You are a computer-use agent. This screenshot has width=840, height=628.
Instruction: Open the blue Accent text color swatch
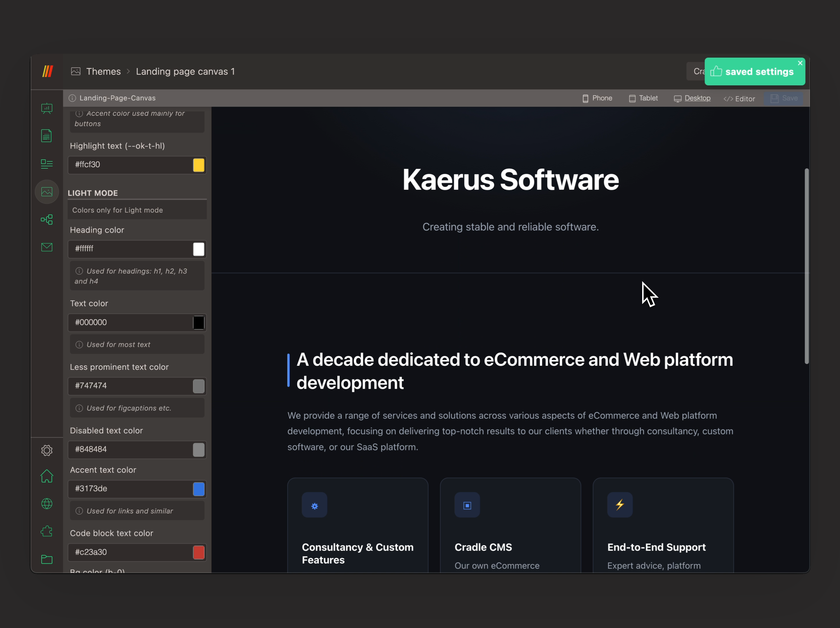point(199,489)
